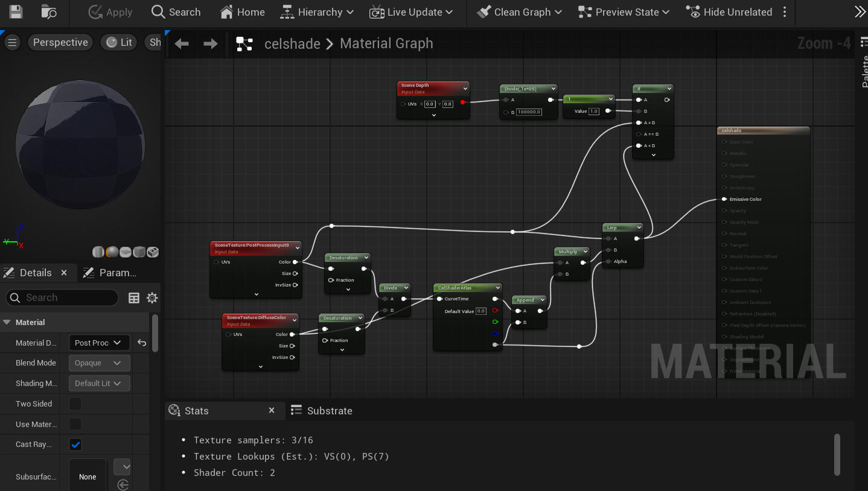Open the Home toolbar button
Viewport: 868px width, 491px height.
(242, 12)
